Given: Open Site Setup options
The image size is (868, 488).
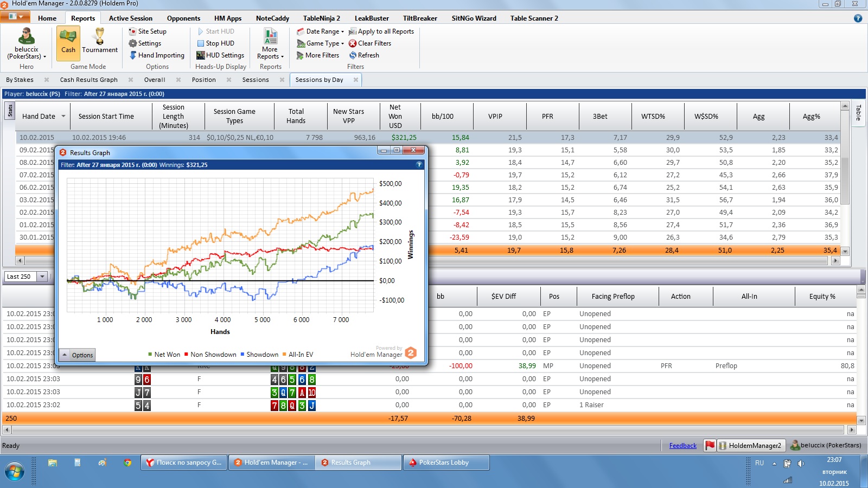Looking at the screenshot, I should click(x=148, y=31).
